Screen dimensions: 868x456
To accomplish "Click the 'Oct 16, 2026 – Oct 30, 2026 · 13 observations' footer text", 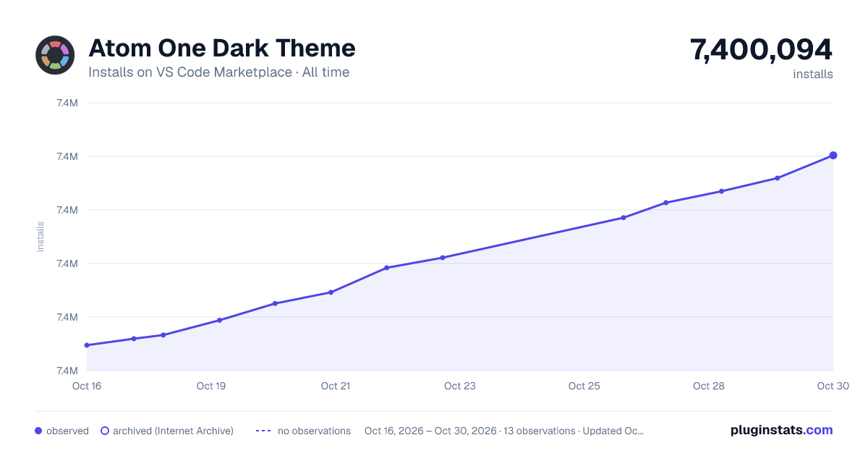I will click(469, 431).
